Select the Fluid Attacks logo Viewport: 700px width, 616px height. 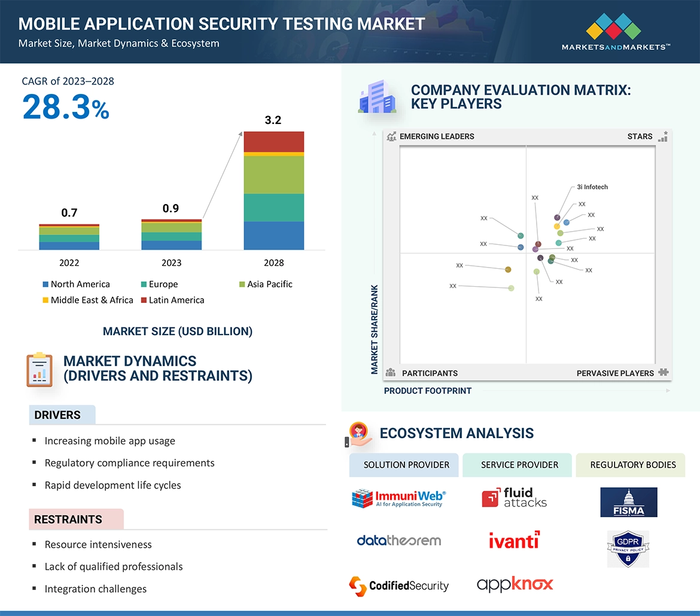(514, 498)
